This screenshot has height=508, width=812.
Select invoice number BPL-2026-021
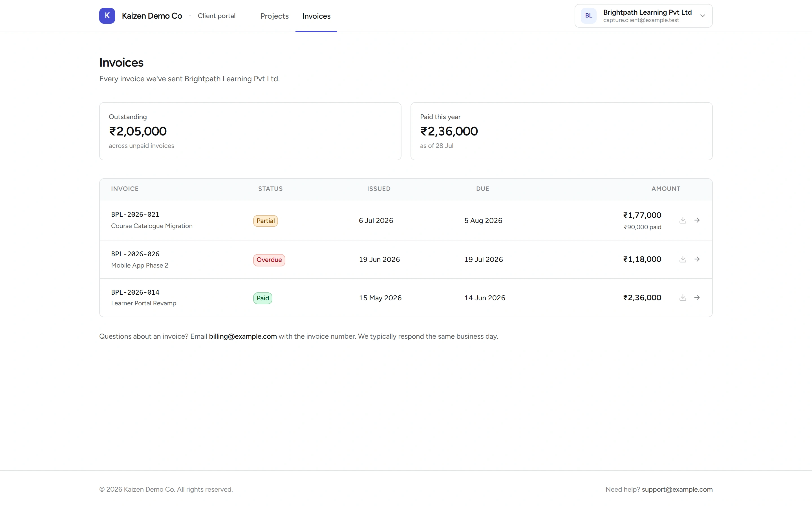click(x=135, y=214)
